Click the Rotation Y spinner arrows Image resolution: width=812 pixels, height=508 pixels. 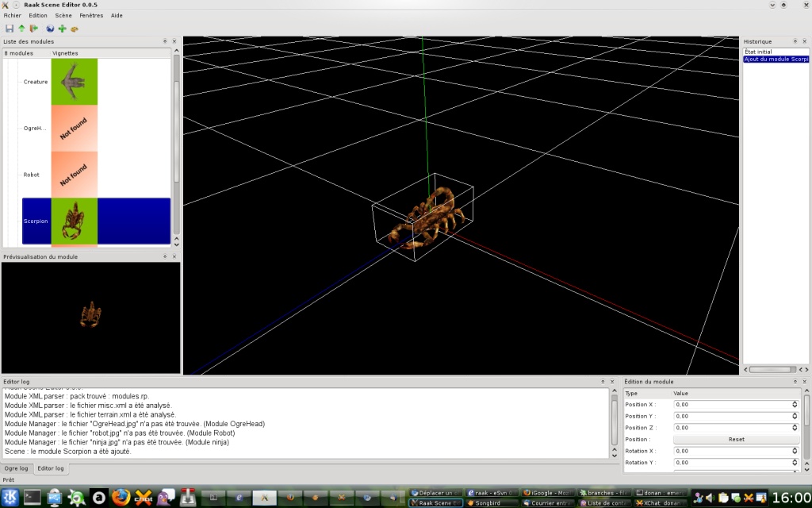click(795, 463)
